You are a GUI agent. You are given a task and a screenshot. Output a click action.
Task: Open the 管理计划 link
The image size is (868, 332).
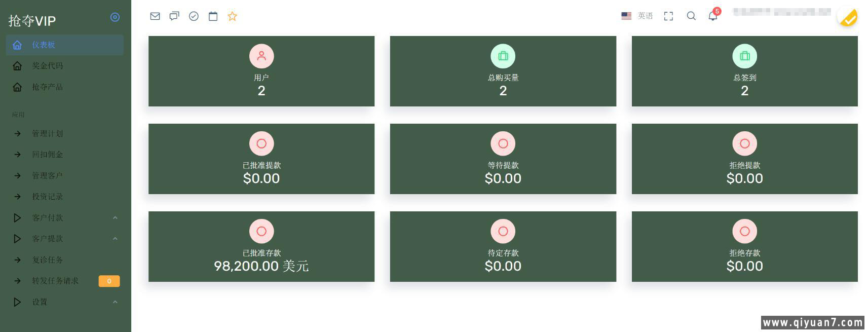(48, 134)
